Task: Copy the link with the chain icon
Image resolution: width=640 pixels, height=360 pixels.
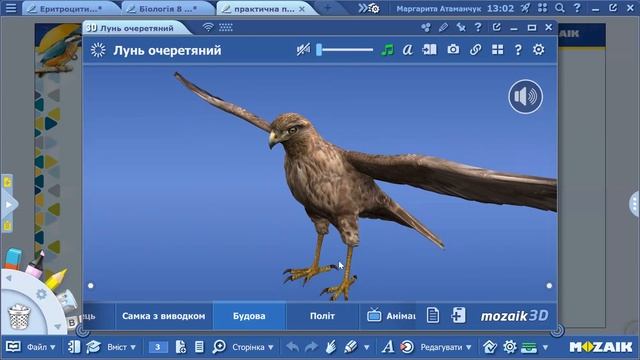Action: pos(475,50)
